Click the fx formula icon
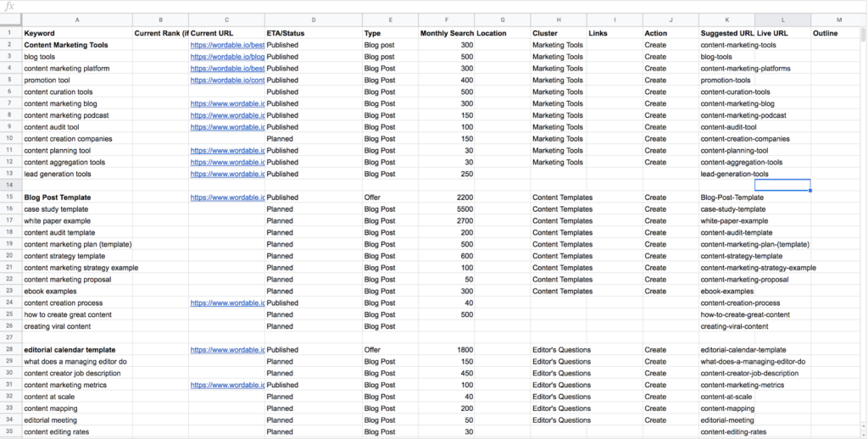 [x=8, y=7]
